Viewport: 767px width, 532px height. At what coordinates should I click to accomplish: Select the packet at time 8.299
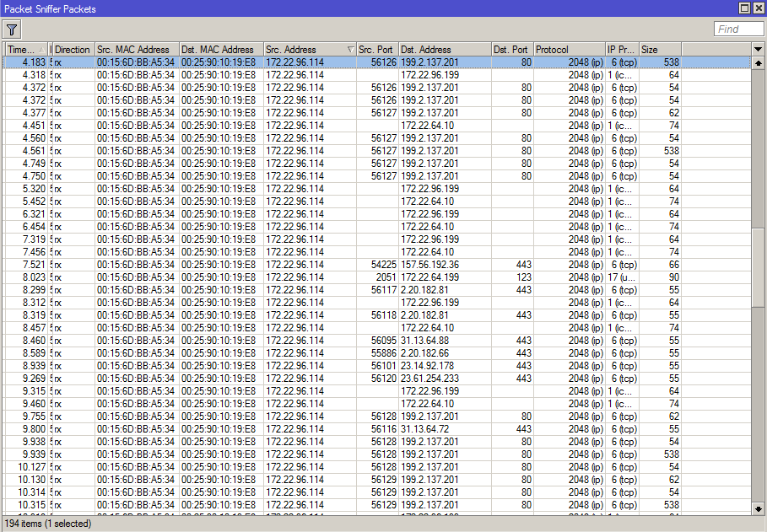pos(376,290)
